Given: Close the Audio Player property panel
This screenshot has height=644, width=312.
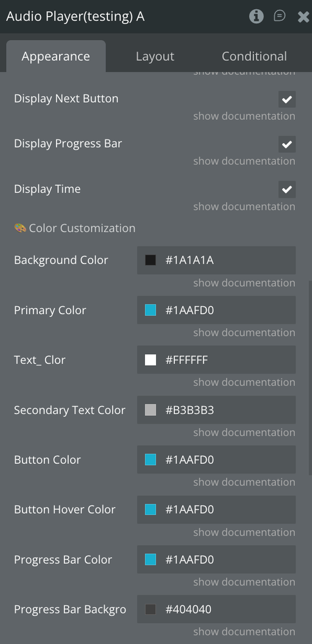Looking at the screenshot, I should [303, 16].
